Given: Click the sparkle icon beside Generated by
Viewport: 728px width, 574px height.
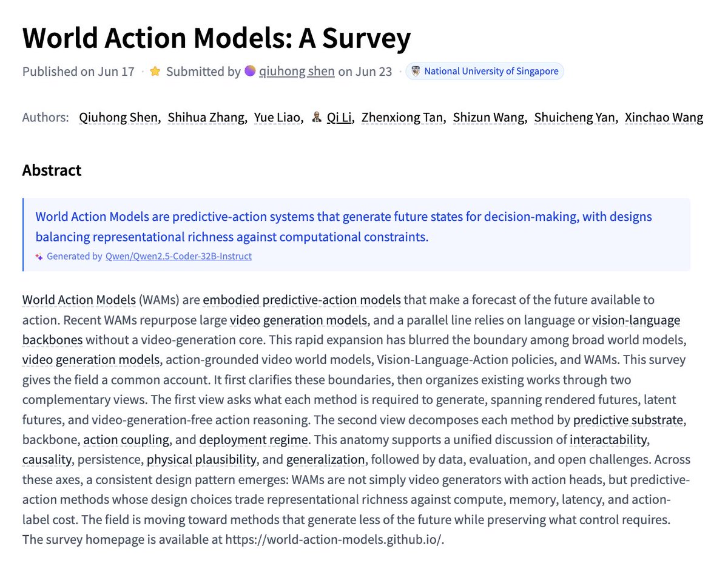Looking at the screenshot, I should pos(39,257).
